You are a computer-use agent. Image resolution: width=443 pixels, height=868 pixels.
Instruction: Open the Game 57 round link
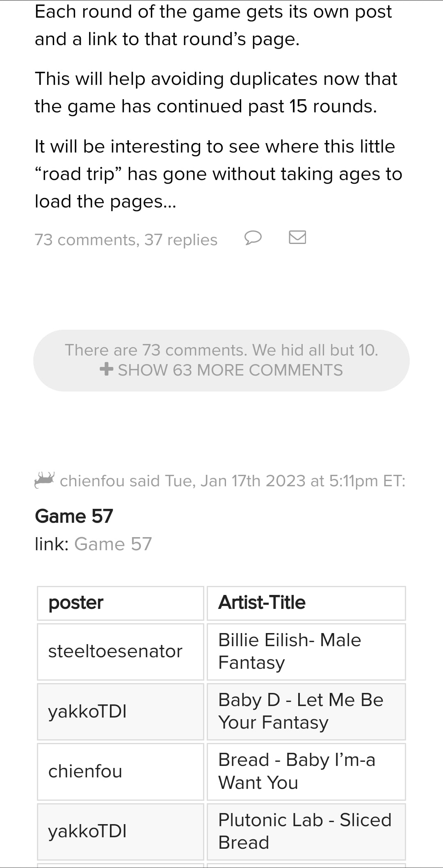pyautogui.click(x=113, y=544)
